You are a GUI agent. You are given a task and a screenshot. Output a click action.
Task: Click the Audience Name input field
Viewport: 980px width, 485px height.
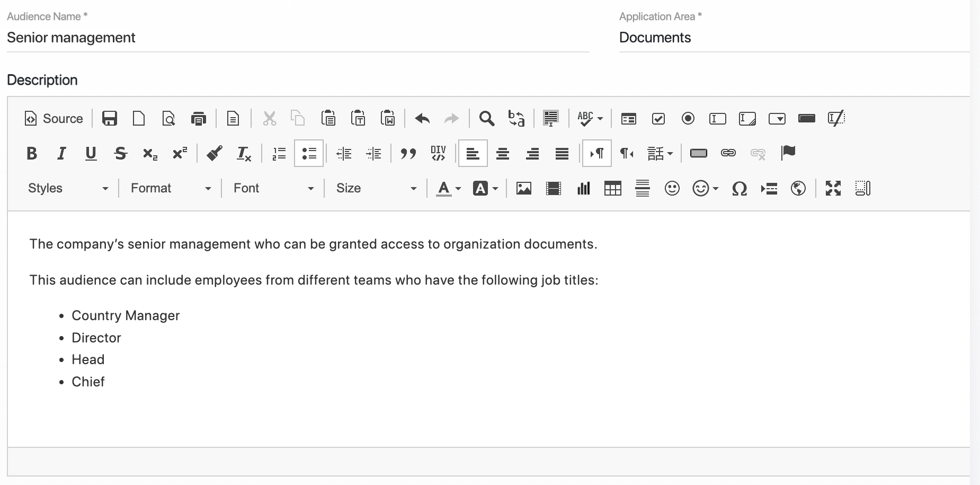(x=297, y=38)
